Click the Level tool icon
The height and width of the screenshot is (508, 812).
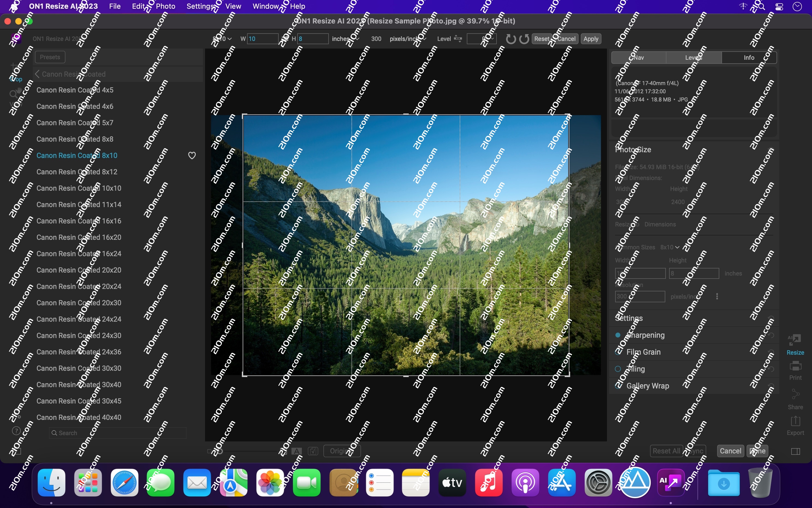(458, 39)
